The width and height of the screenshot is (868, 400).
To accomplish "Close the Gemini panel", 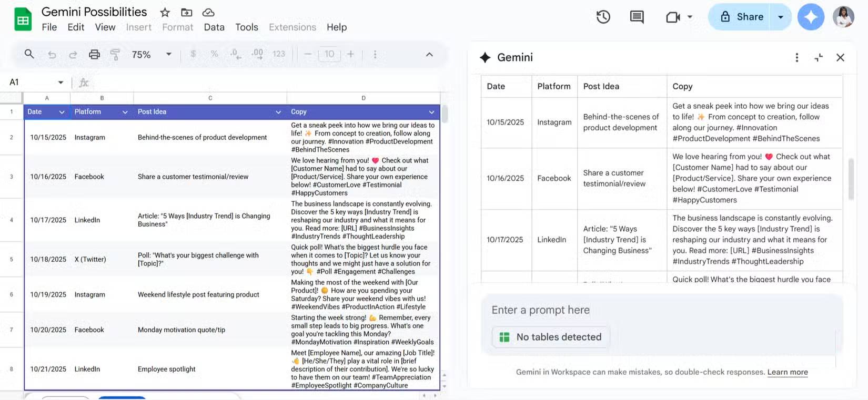I will click(x=840, y=57).
